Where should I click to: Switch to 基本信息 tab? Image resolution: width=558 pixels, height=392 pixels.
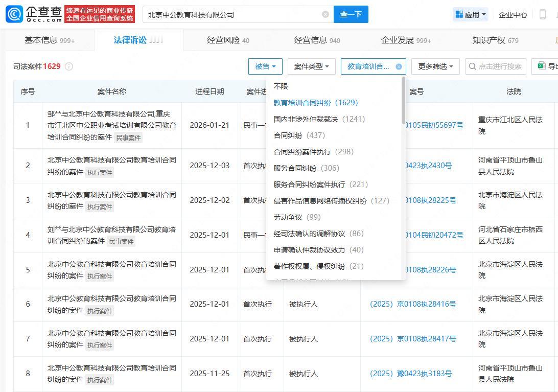click(x=50, y=40)
